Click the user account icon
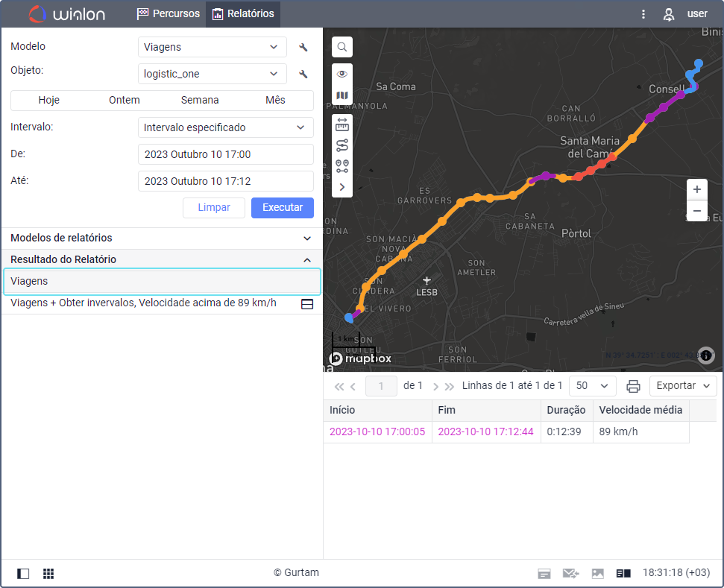This screenshot has width=724, height=588. tap(669, 14)
